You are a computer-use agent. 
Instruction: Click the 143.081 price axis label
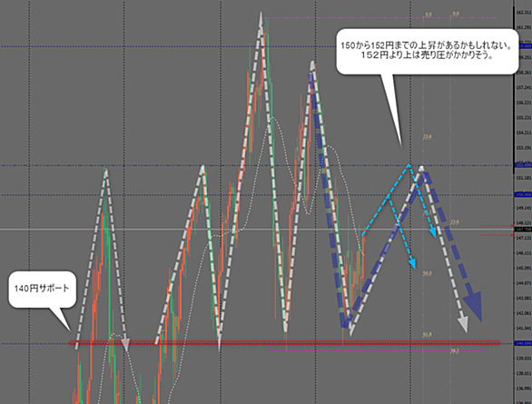(523, 298)
